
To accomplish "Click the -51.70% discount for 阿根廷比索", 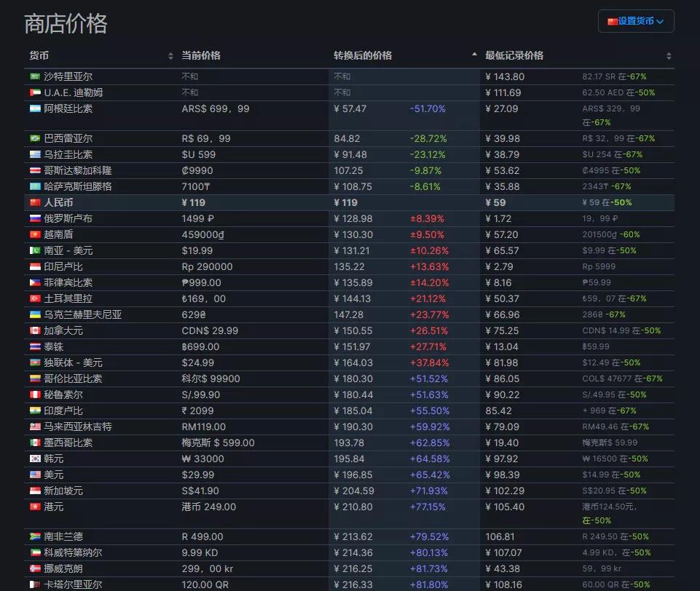I will point(428,108).
